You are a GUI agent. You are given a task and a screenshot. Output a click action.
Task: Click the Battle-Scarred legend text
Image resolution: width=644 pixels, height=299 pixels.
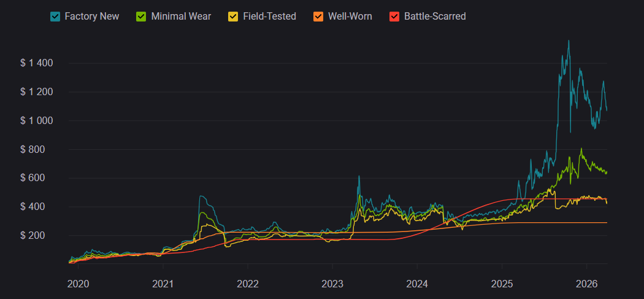[435, 17]
